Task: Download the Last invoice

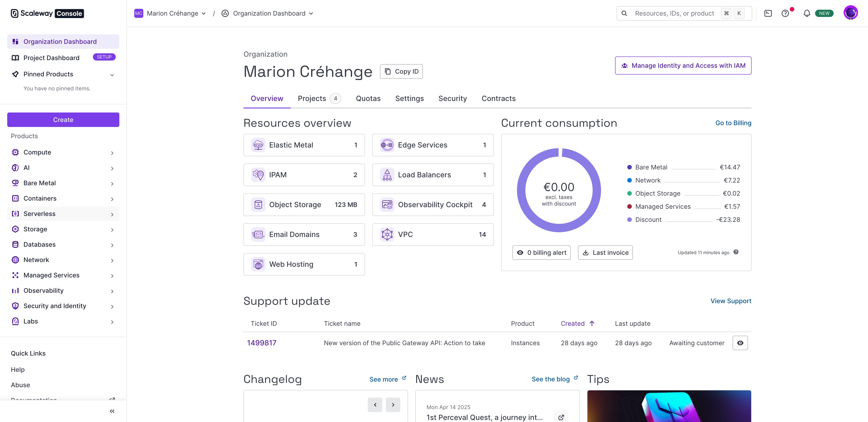Action: (605, 253)
